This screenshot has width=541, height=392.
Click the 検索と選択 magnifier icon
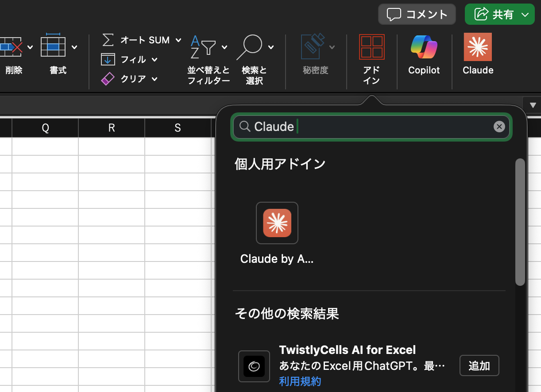coord(249,47)
